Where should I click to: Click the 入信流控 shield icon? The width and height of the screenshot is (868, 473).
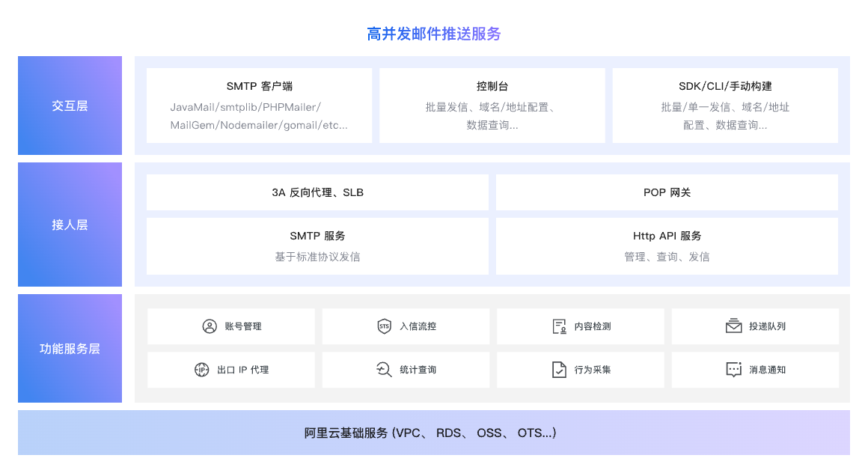[x=384, y=326]
